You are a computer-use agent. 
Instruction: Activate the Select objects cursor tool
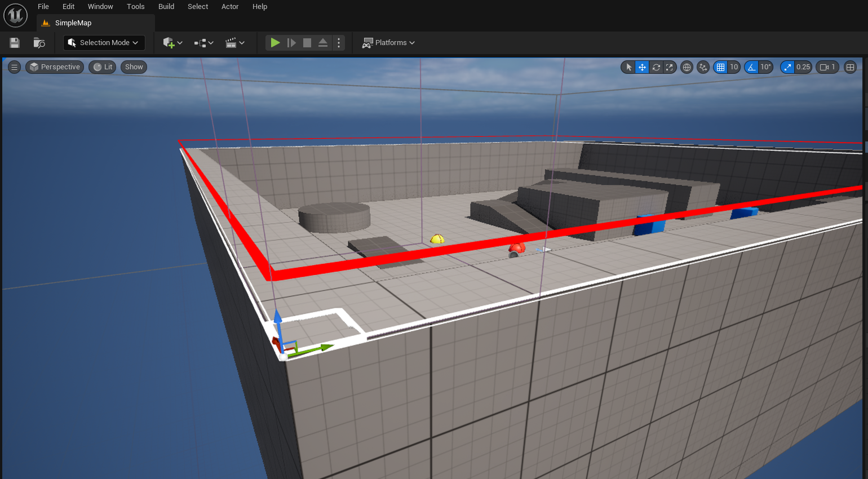coord(629,67)
